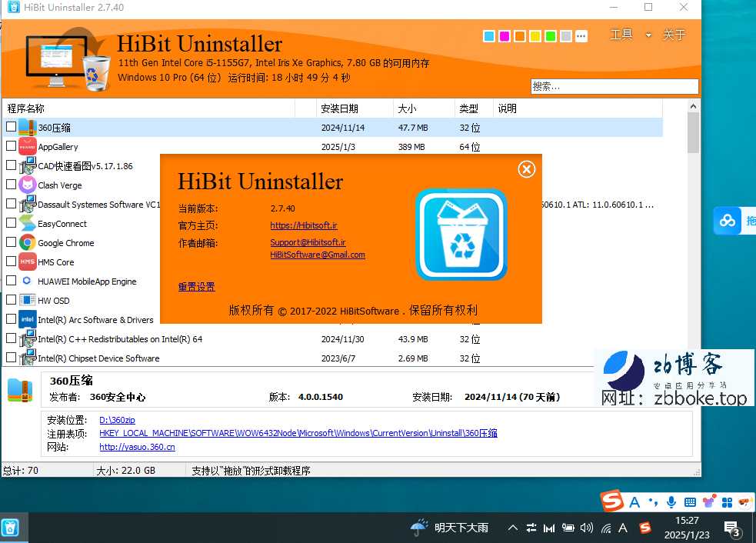Click the Intel Chipset Device Software icon
The width and height of the screenshot is (756, 543).
pos(28,358)
